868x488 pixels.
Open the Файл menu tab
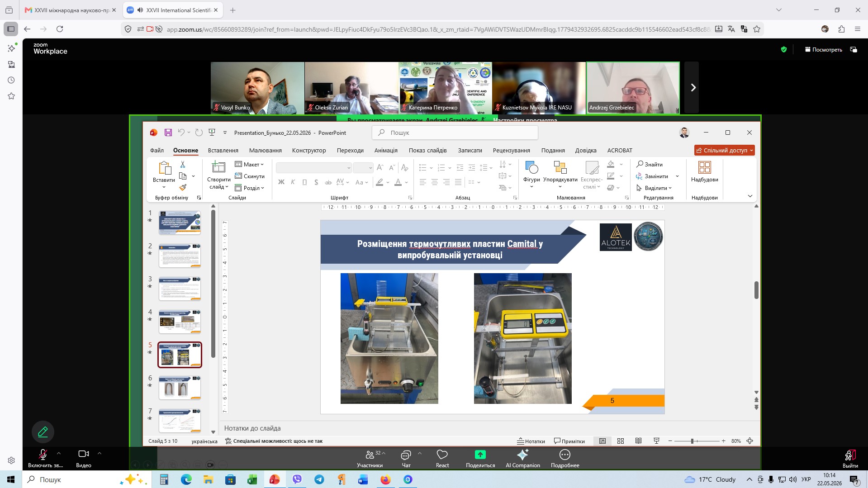(157, 150)
